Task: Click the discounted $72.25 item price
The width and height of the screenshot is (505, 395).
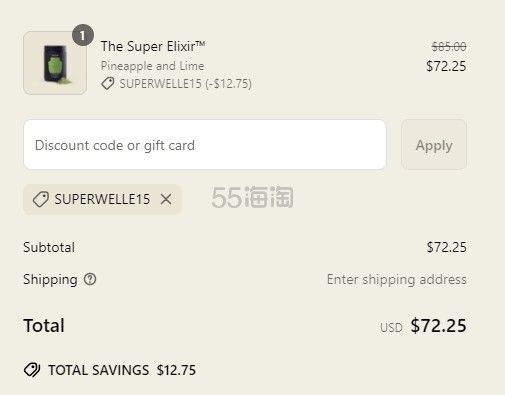Action: coord(446,66)
